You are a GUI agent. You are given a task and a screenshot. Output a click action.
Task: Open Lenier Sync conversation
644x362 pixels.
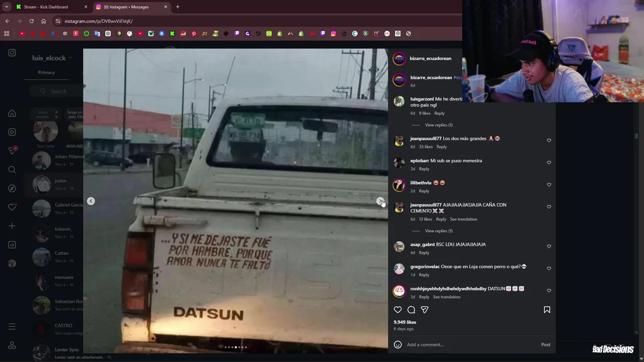click(54, 352)
